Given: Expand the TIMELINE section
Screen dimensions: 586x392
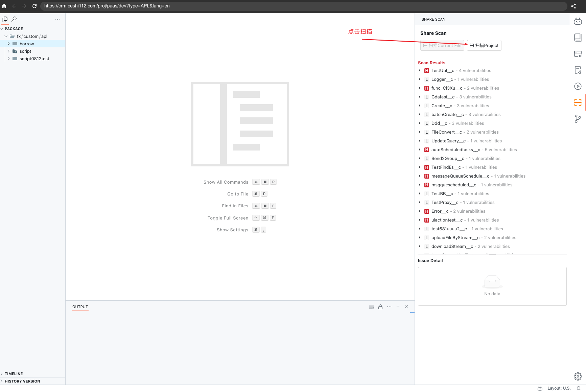Looking at the screenshot, I should tap(14, 374).
